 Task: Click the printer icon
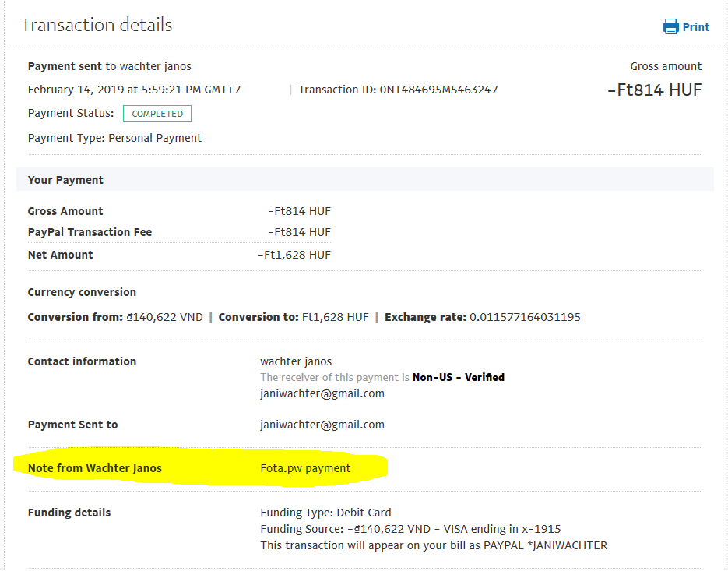click(x=670, y=27)
